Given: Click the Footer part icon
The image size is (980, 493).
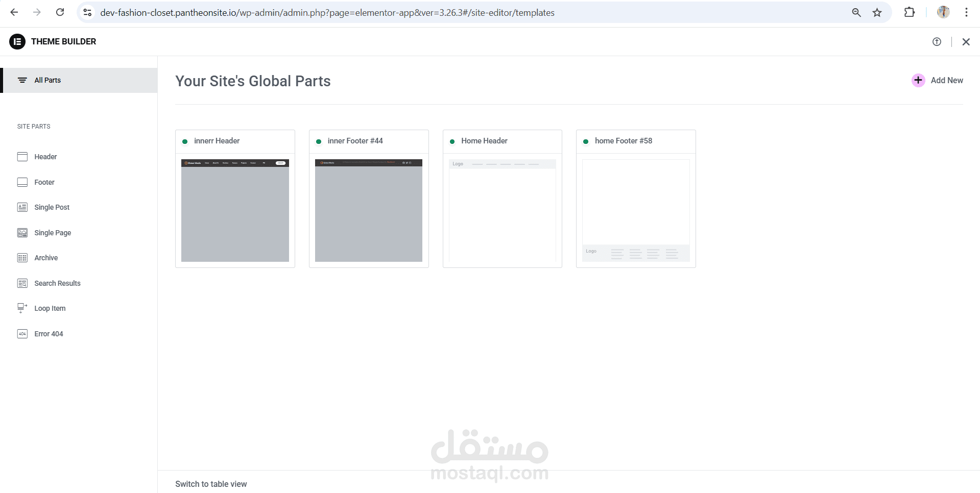Looking at the screenshot, I should pyautogui.click(x=22, y=182).
